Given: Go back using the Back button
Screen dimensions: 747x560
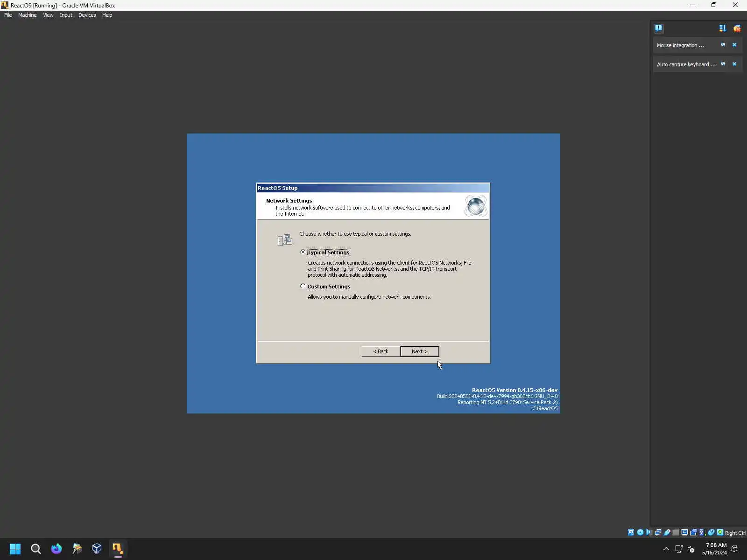Looking at the screenshot, I should [381, 351].
